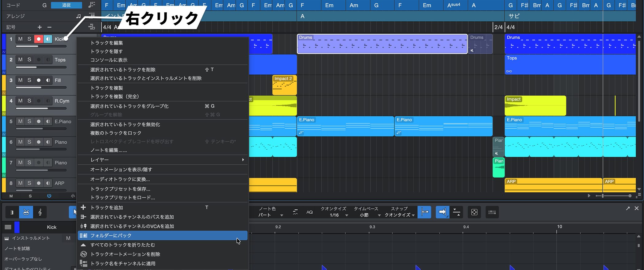Mute the Tops track

[20, 60]
